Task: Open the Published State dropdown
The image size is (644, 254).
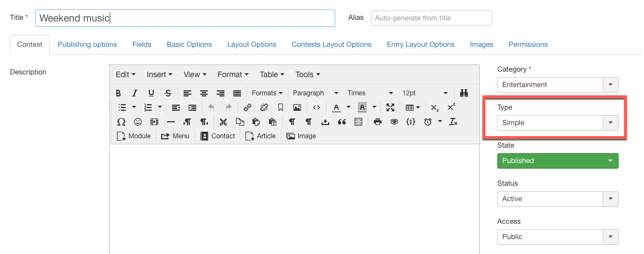Action: 558,161
